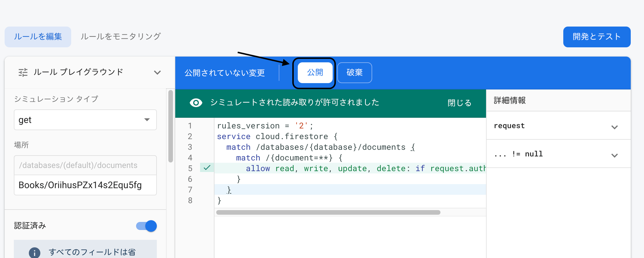Viewport: 644px width, 258px height.
Task: Expand the ... != null details row
Action: pyautogui.click(x=558, y=154)
